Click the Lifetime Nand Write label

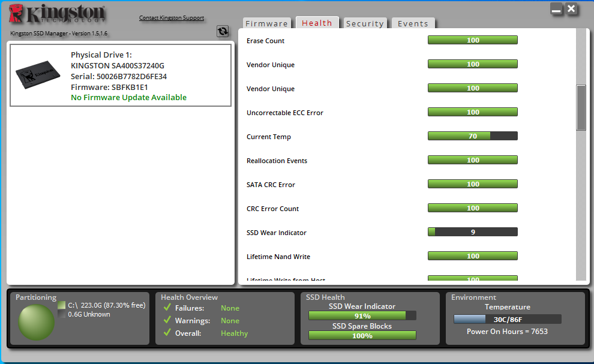(x=278, y=257)
